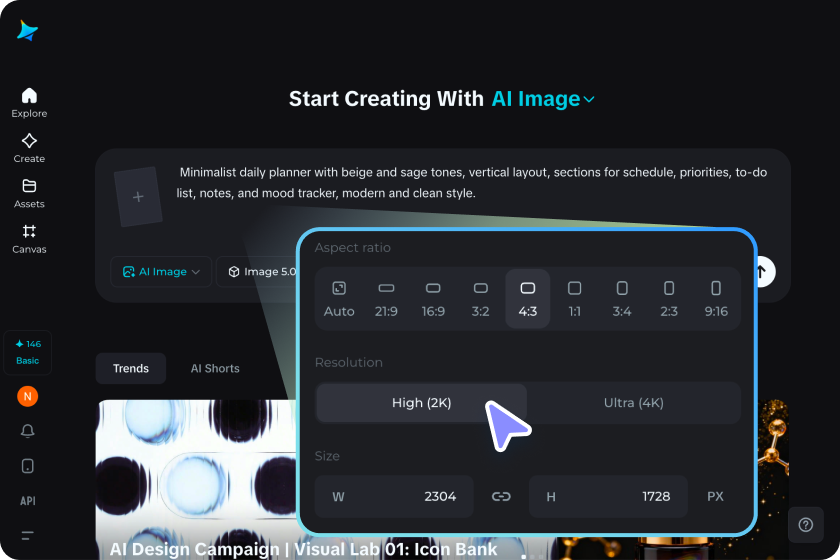Select 2:3 aspect ratio
840x560 pixels.
tap(669, 299)
